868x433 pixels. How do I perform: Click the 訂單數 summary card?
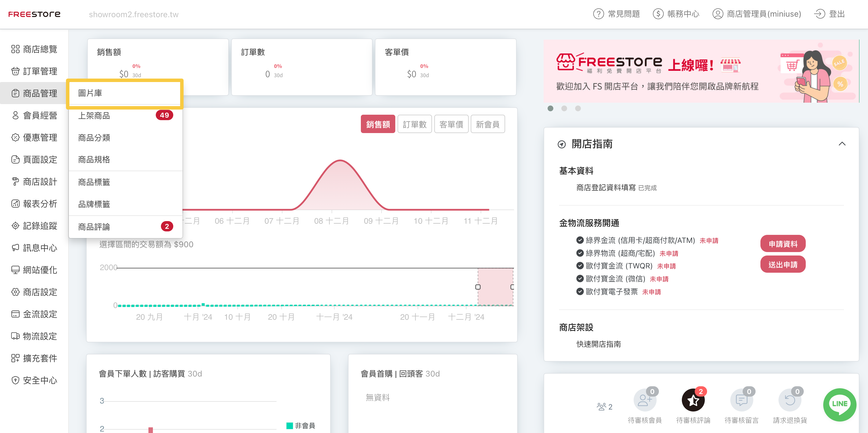click(301, 67)
